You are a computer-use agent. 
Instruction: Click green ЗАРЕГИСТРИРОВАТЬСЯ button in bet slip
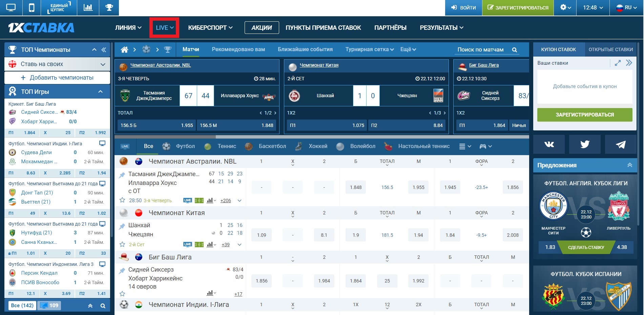[585, 115]
